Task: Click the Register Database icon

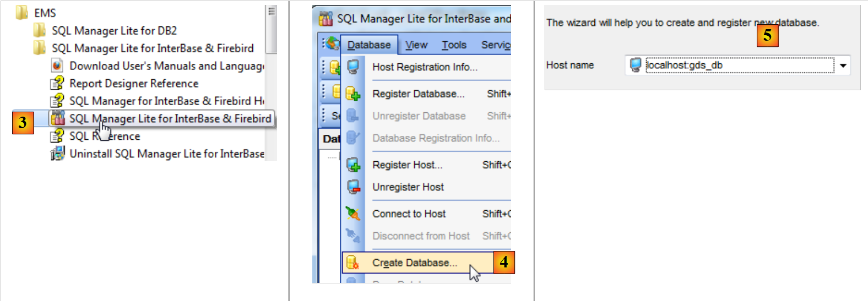Action: (352, 94)
